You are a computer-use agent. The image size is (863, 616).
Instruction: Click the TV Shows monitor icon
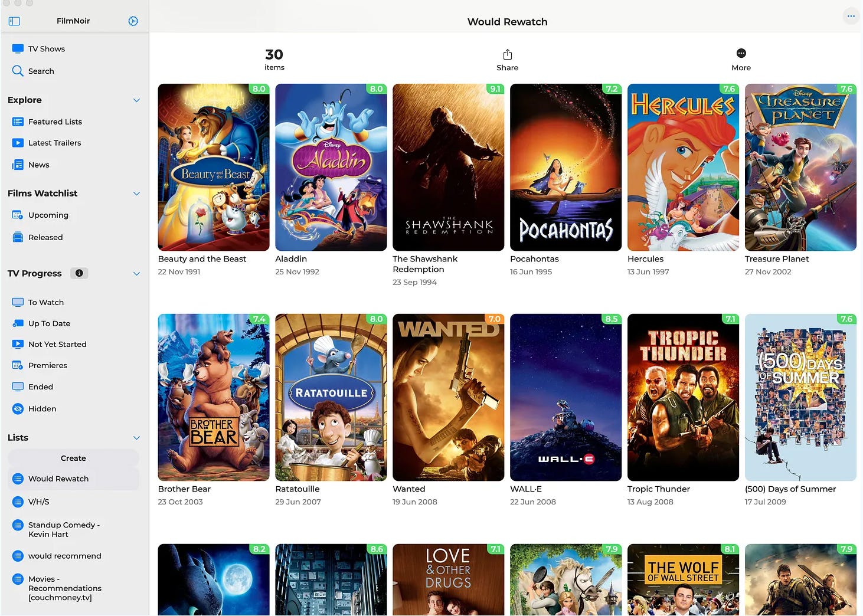pyautogui.click(x=18, y=49)
